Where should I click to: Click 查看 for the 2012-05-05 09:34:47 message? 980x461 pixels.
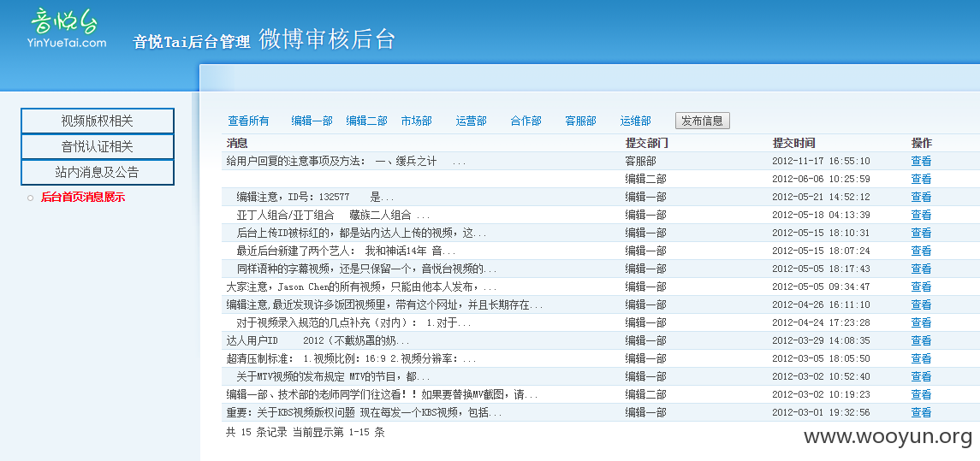click(921, 287)
